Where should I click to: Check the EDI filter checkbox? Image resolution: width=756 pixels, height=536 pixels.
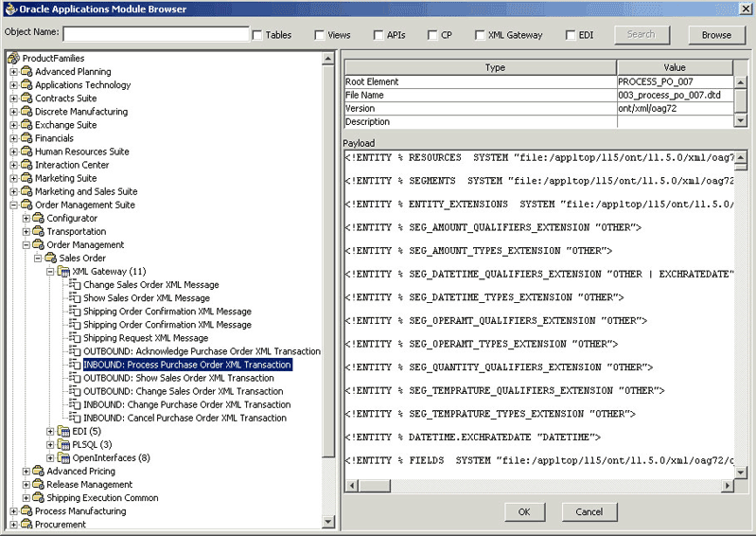571,35
